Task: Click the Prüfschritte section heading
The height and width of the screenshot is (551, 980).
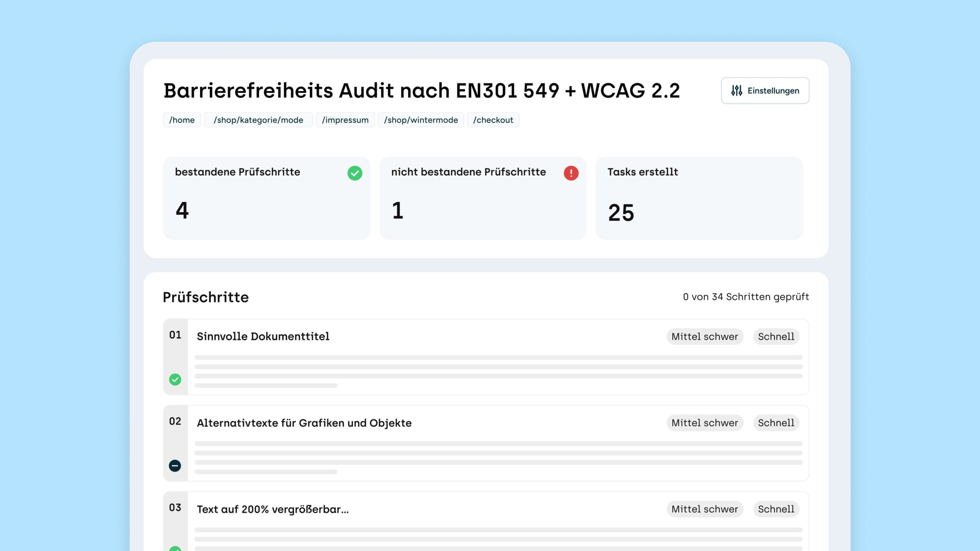Action: 206,297
